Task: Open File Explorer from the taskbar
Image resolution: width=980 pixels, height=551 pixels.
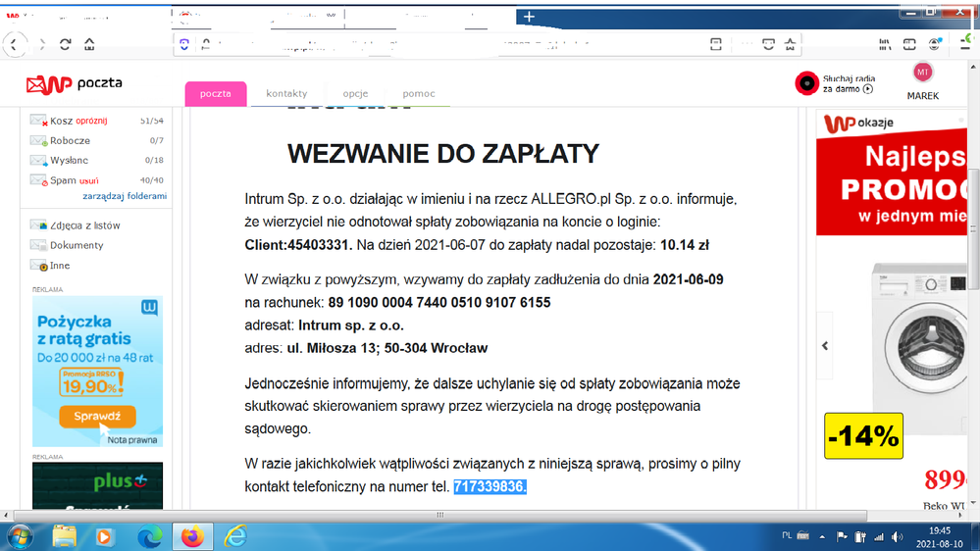Action: [x=64, y=536]
